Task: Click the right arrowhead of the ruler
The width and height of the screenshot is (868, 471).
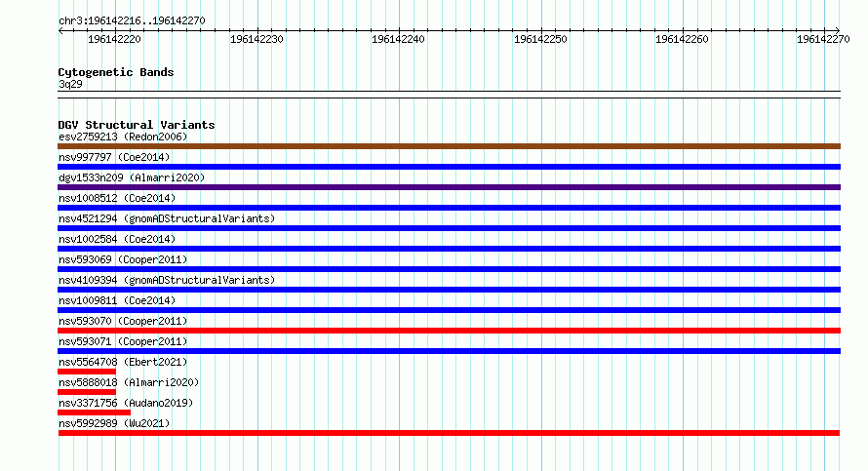Action: pyautogui.click(x=838, y=30)
